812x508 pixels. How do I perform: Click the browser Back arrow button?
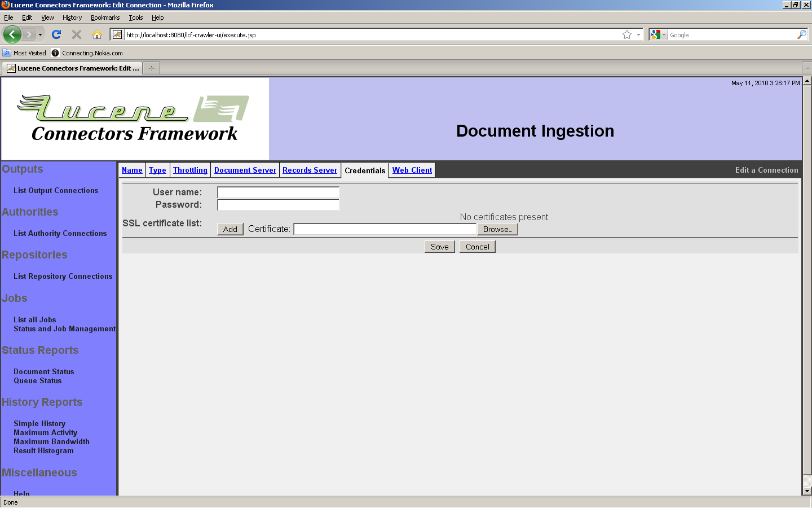pos(12,34)
